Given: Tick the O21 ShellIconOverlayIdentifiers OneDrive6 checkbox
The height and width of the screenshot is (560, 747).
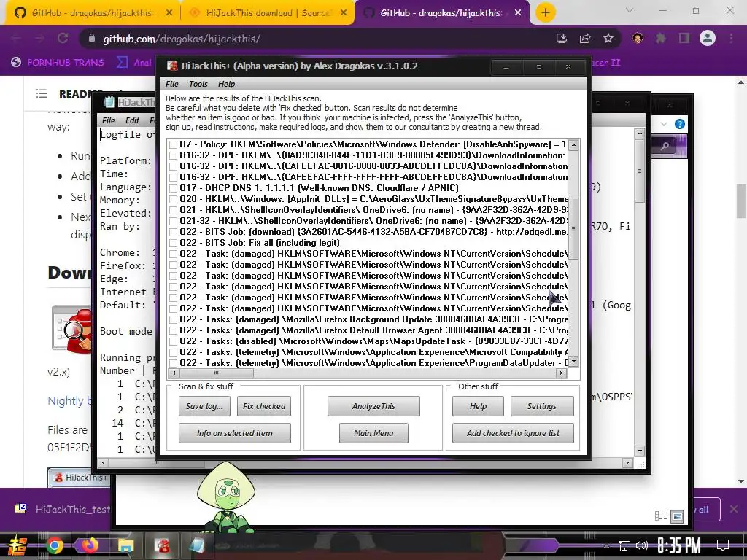Looking at the screenshot, I should (174, 210).
